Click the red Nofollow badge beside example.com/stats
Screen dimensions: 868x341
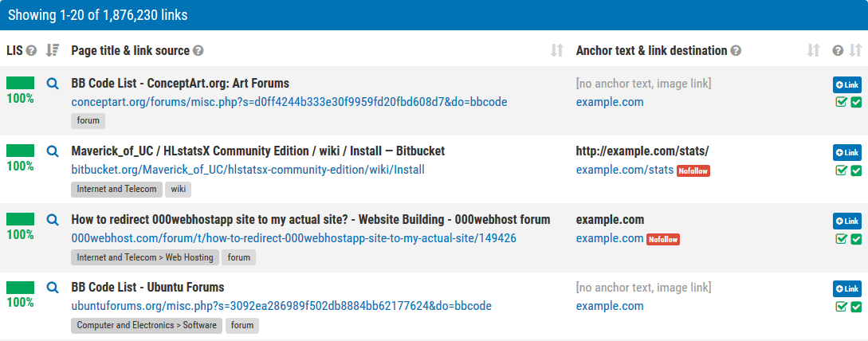[x=693, y=170]
